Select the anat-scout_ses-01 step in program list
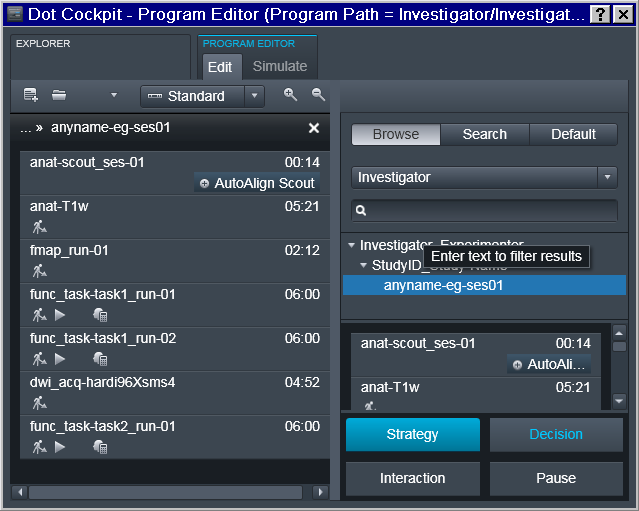 tap(175, 173)
